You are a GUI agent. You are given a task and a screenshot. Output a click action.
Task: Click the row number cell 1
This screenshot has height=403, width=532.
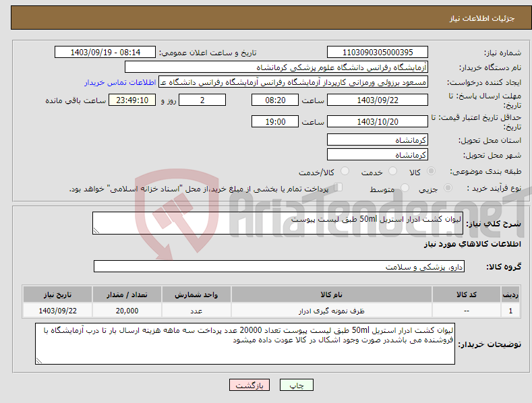pos(510,311)
